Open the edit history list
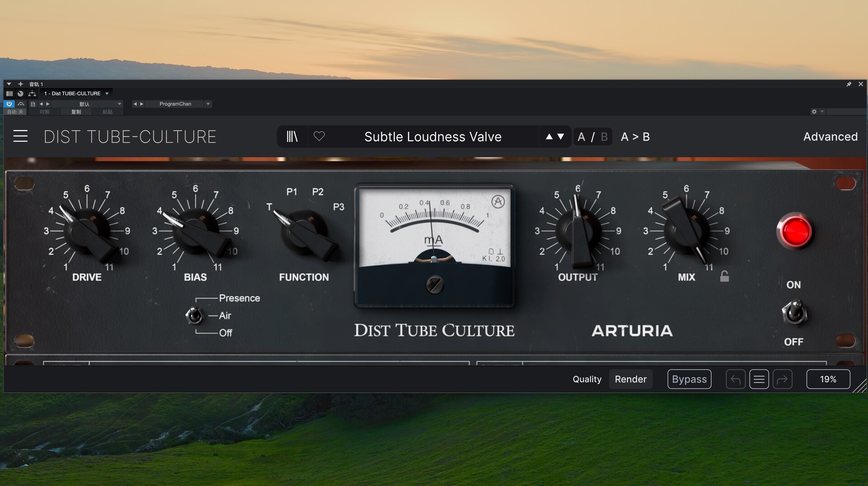Screen dimensions: 868x486 (x=759, y=379)
